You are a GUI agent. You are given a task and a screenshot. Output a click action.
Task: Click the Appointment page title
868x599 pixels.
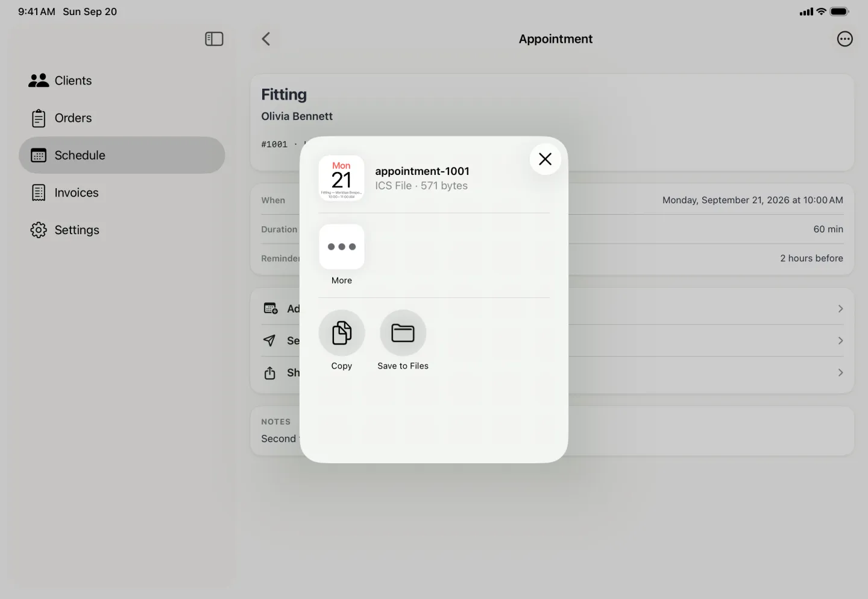[x=556, y=39]
